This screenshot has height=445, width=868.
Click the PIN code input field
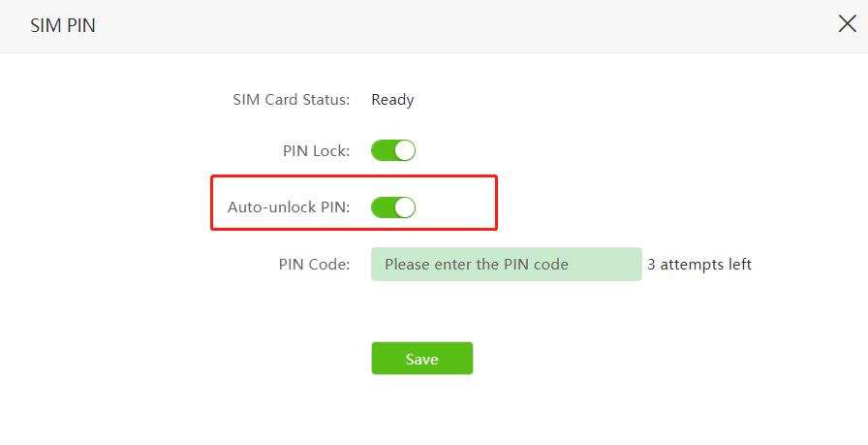pyautogui.click(x=506, y=264)
